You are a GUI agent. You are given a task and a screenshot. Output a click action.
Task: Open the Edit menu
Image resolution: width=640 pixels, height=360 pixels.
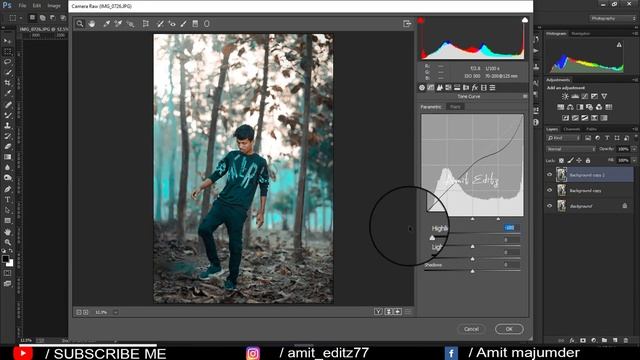click(37, 6)
